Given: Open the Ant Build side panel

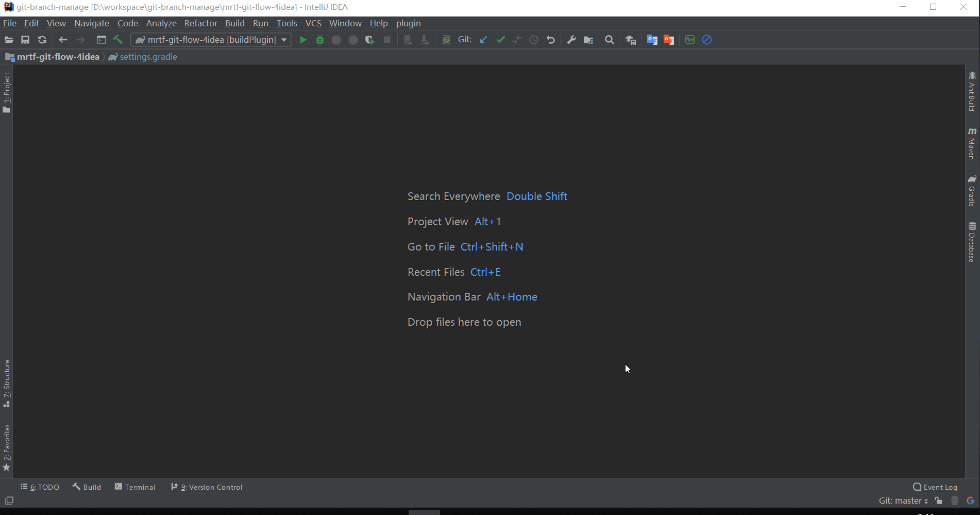Looking at the screenshot, I should (x=972, y=91).
